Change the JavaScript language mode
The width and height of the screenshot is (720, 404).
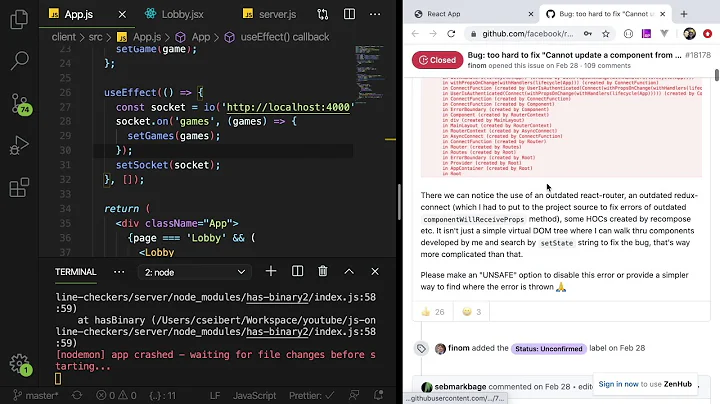(254, 395)
